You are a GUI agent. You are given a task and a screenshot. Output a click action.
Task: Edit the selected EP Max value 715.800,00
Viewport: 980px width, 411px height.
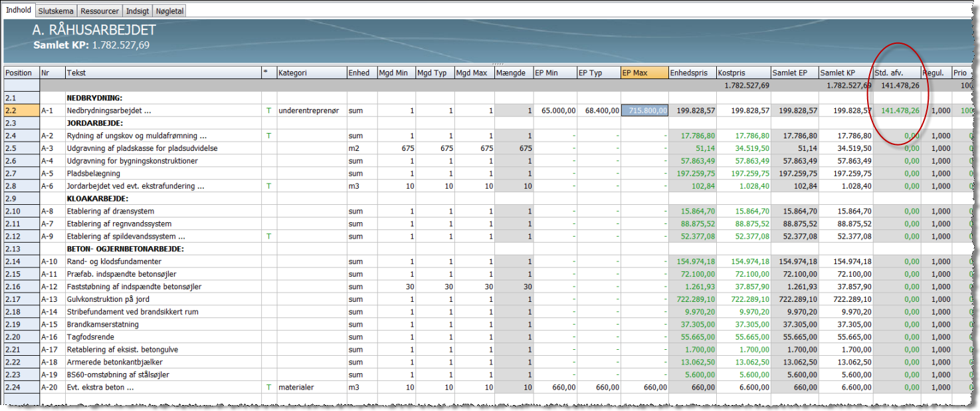pyautogui.click(x=644, y=110)
